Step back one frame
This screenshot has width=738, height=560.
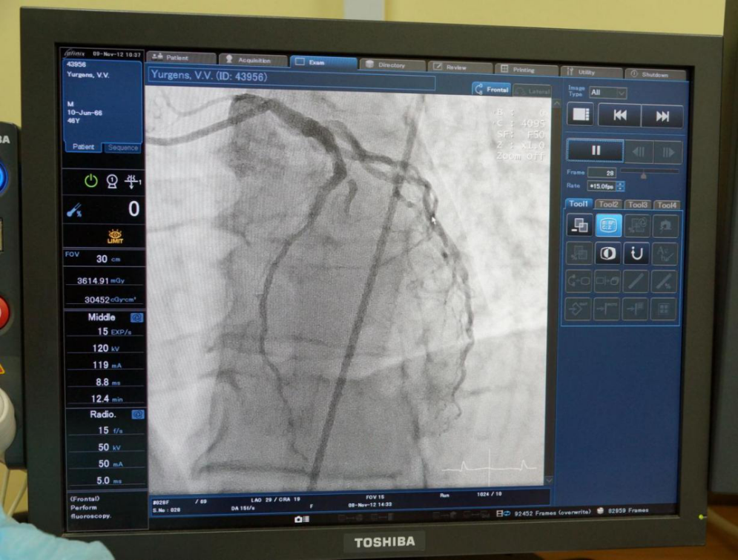point(639,151)
